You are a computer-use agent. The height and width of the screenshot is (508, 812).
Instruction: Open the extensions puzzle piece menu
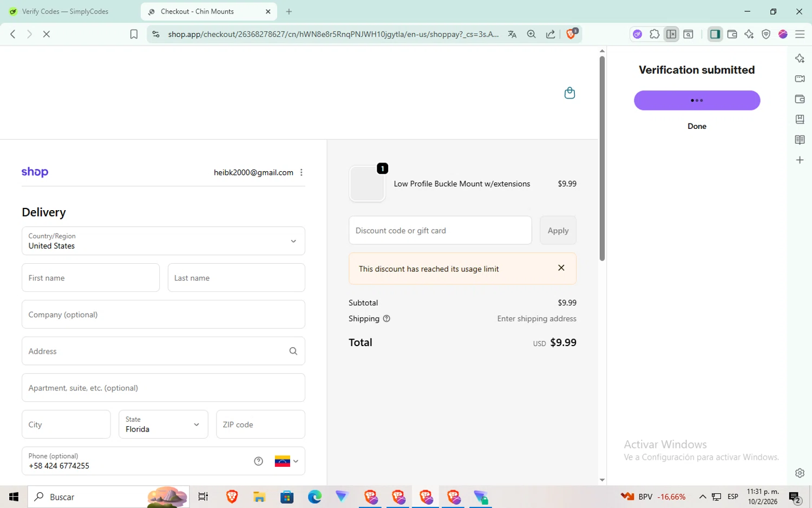(x=654, y=34)
